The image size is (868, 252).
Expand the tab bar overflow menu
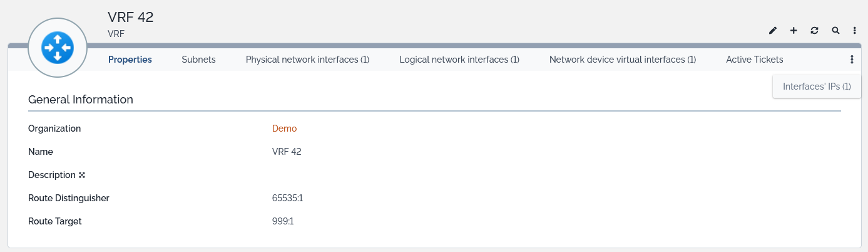coord(852,60)
